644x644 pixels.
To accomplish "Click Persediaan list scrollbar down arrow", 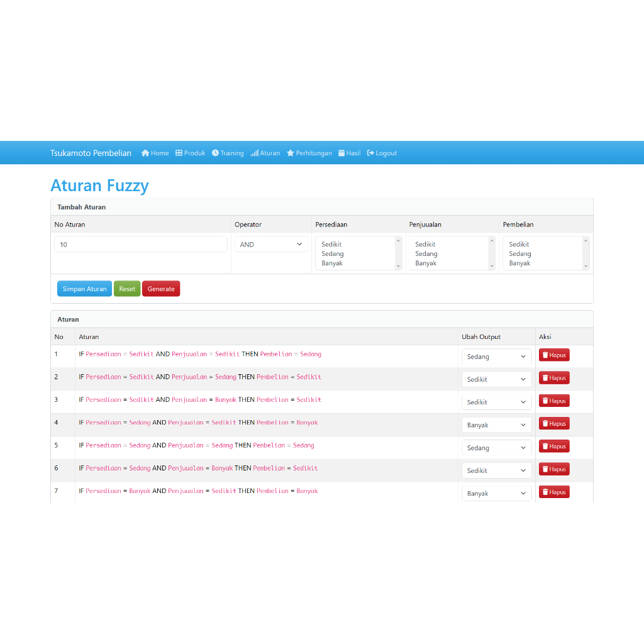I will (x=398, y=267).
